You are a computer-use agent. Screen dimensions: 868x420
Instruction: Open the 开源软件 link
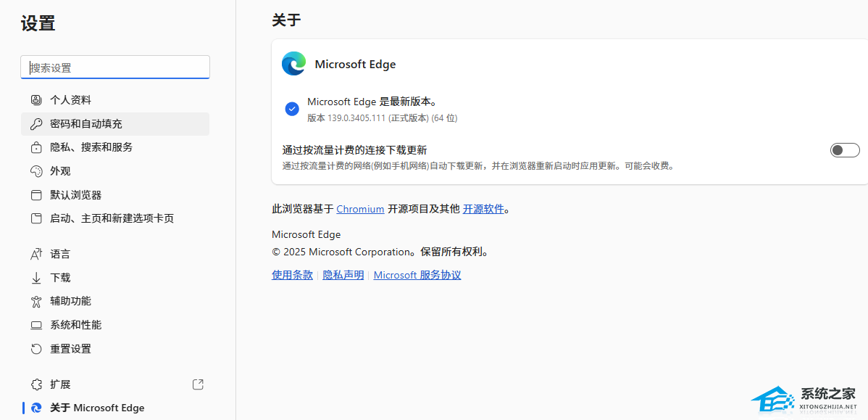click(x=483, y=209)
